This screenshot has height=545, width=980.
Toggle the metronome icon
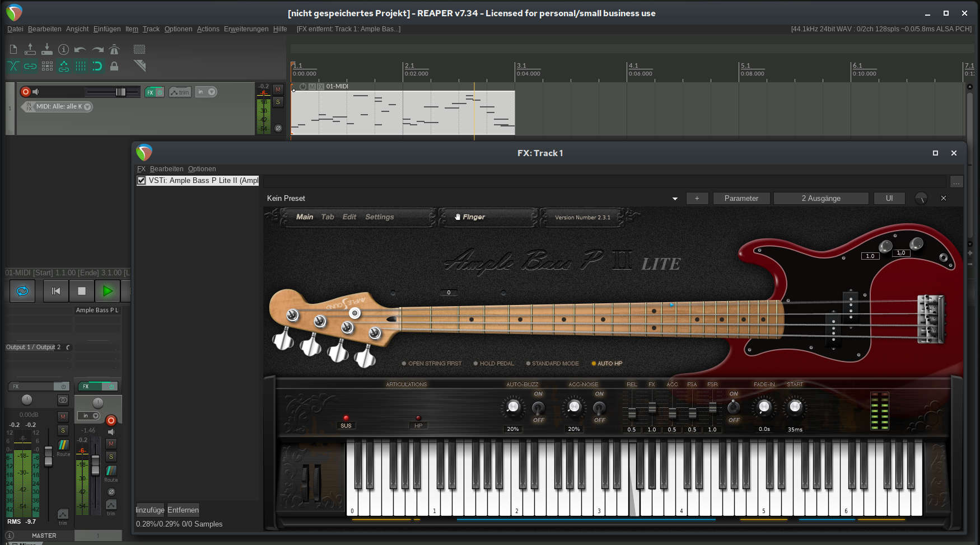coord(114,49)
